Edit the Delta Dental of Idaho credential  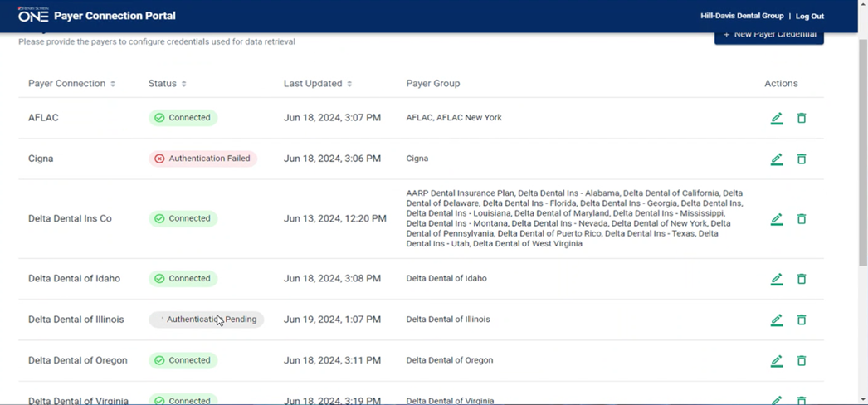pyautogui.click(x=777, y=278)
